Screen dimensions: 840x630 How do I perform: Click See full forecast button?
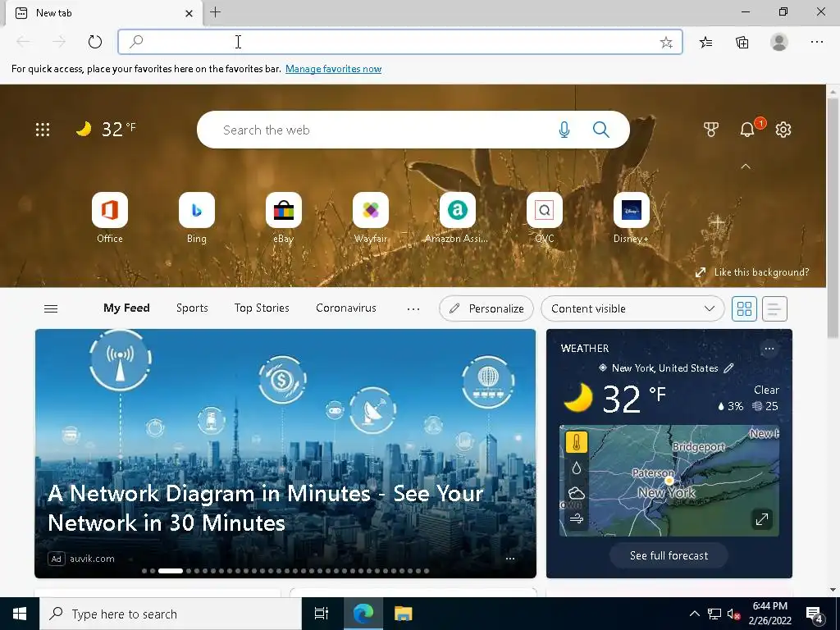(669, 555)
